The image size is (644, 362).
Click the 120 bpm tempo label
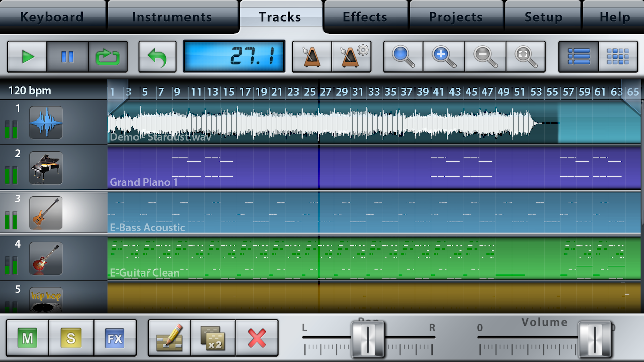[30, 90]
